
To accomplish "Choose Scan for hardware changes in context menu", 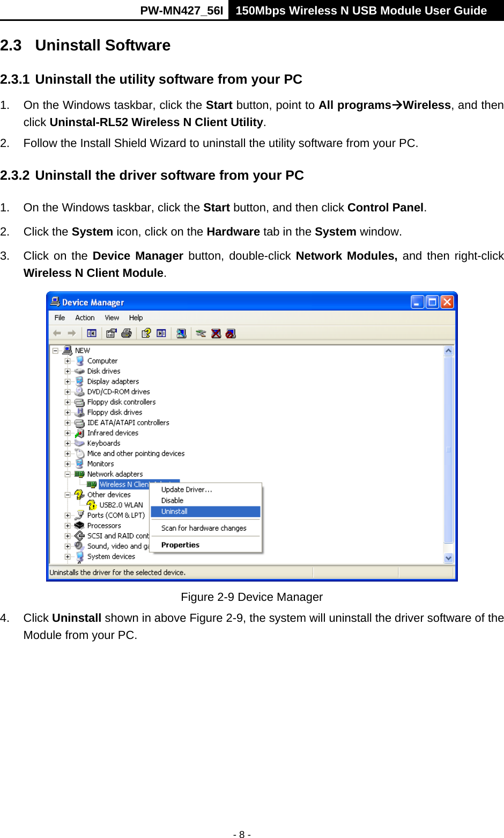I will tap(206, 528).
